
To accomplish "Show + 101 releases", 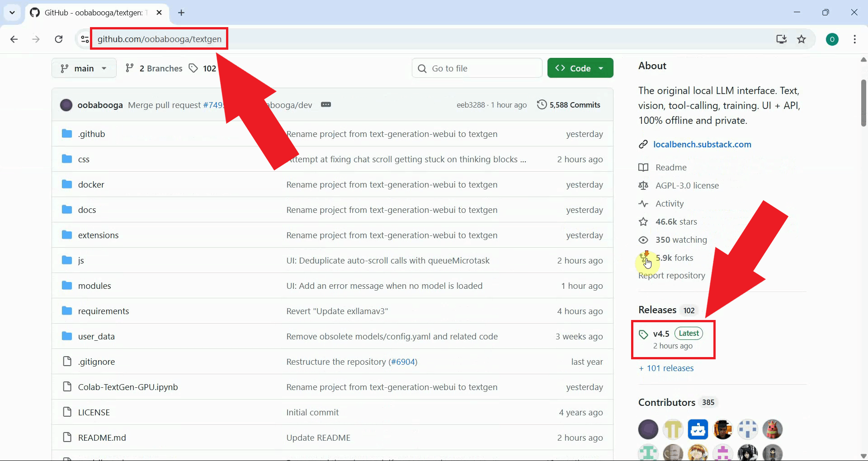I will [x=666, y=368].
